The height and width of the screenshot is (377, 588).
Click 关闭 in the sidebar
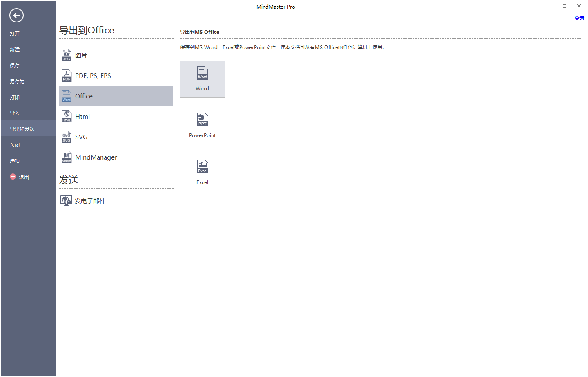tap(15, 145)
